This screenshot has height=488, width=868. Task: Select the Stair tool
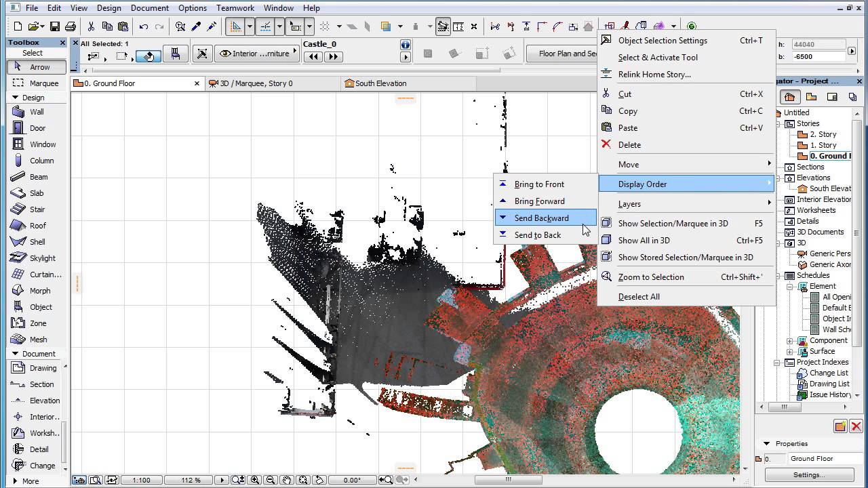(37, 209)
